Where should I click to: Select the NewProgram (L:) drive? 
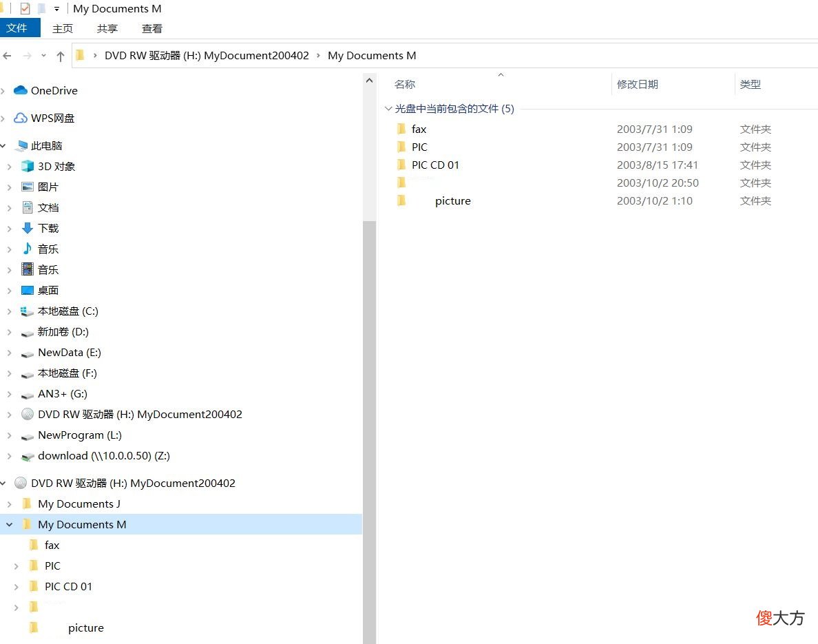point(80,435)
